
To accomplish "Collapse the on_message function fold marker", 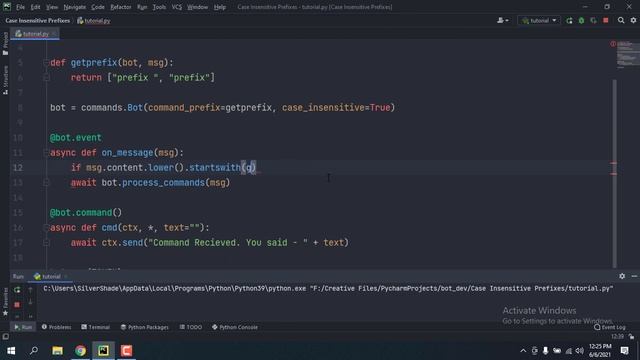I will click(x=46, y=153).
